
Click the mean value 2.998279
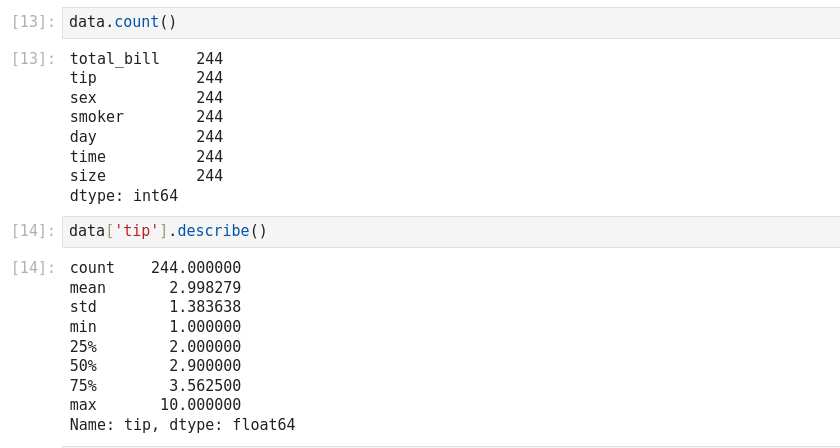pos(205,288)
